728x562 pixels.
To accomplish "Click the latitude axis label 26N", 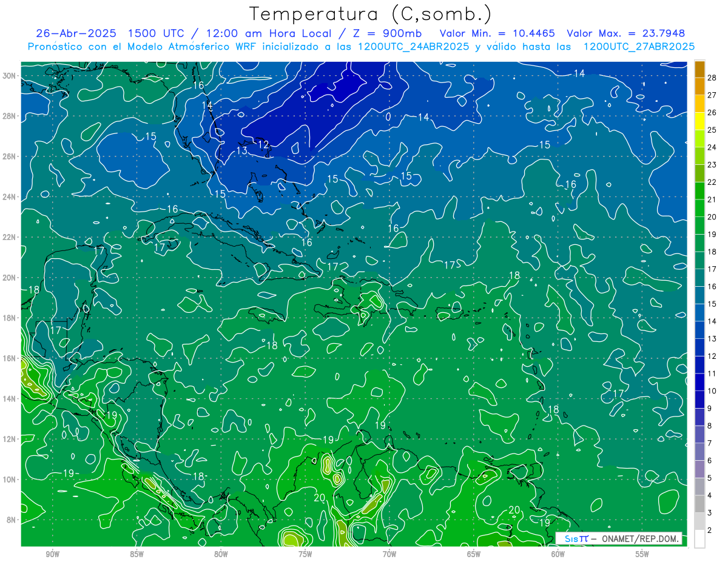I will [10, 156].
